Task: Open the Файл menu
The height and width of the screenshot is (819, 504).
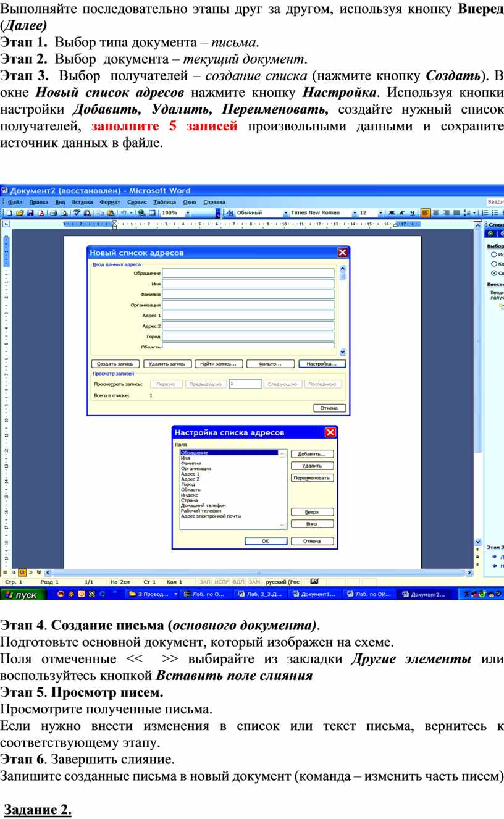Action: pyautogui.click(x=16, y=202)
